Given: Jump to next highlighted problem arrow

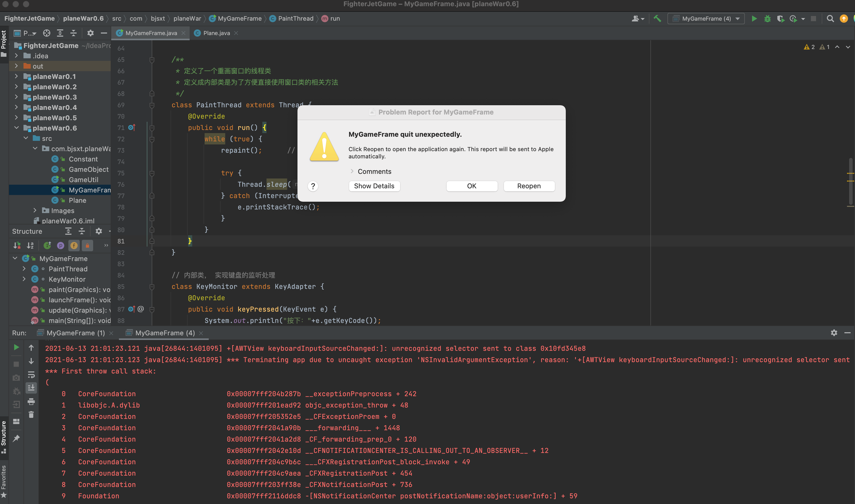Looking at the screenshot, I should [x=848, y=47].
